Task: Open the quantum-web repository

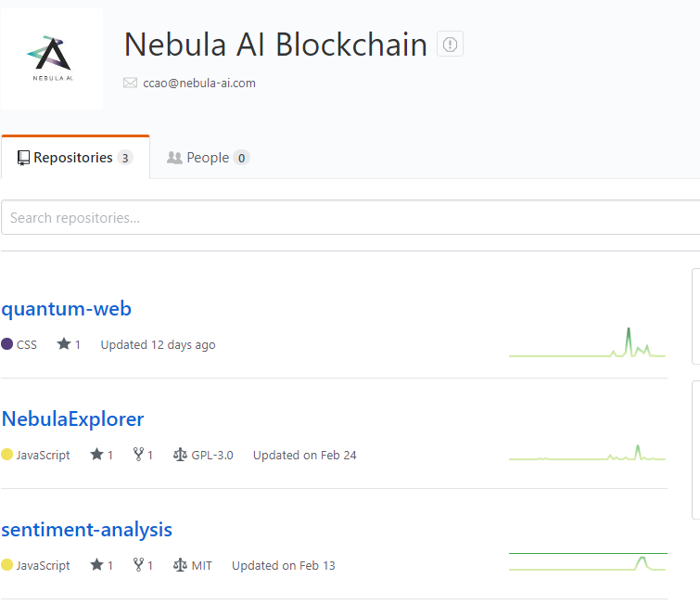Action: tap(67, 309)
